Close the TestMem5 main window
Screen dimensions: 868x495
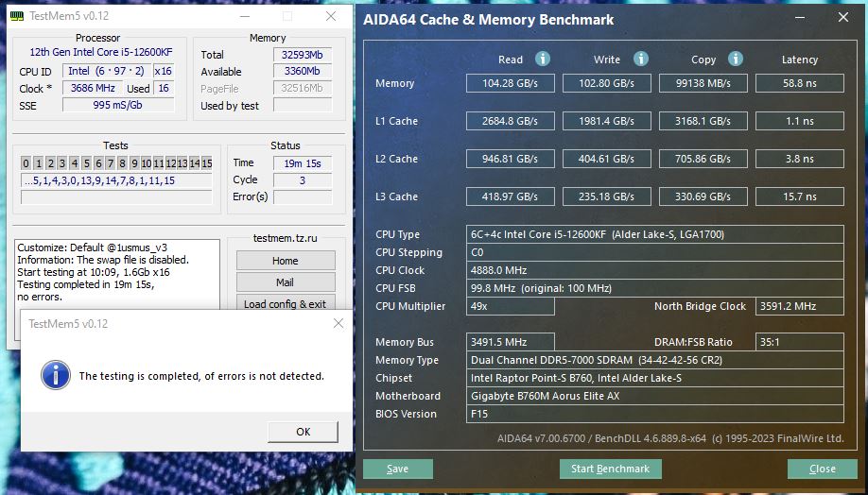point(331,16)
